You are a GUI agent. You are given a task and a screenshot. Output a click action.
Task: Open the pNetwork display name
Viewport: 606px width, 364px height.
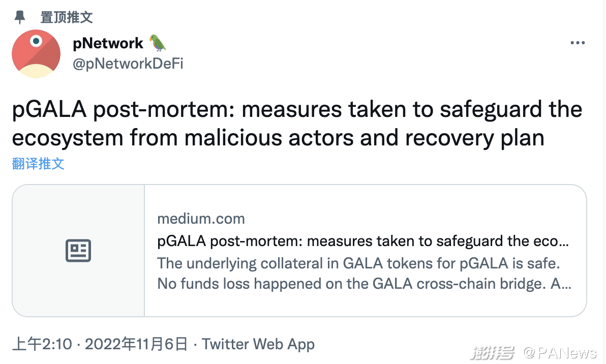pos(108,43)
